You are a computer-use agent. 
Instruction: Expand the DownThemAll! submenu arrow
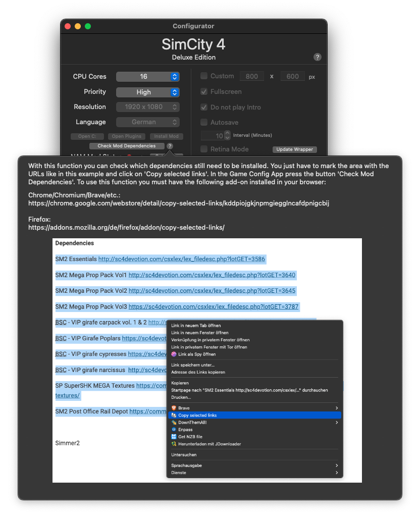coord(337,423)
